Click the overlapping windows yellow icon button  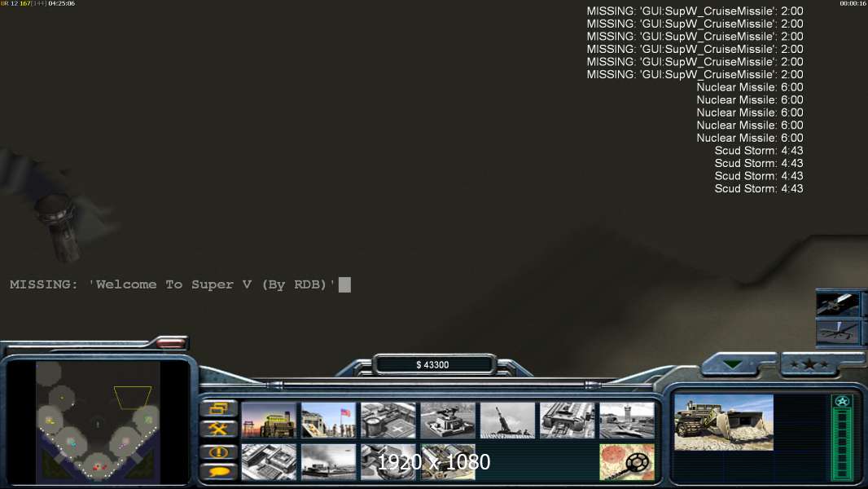pos(219,408)
